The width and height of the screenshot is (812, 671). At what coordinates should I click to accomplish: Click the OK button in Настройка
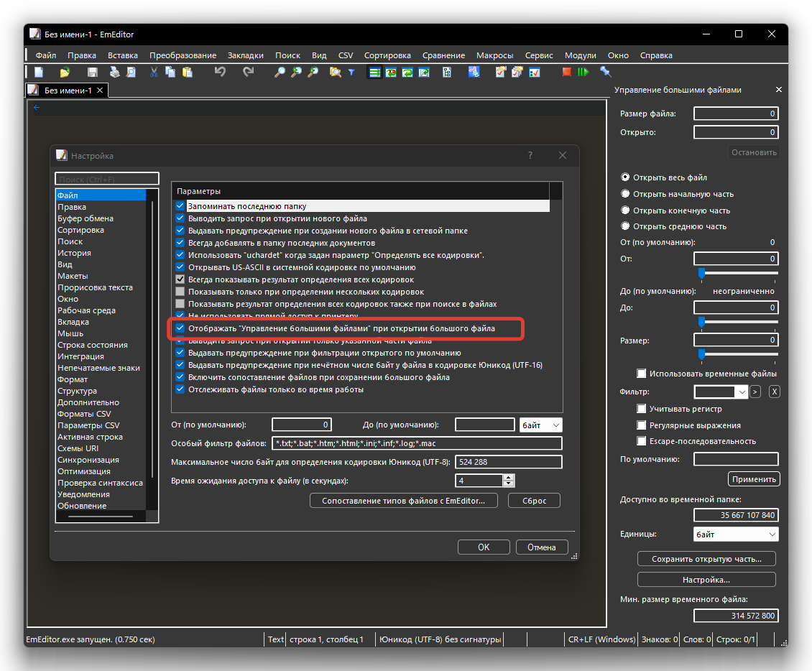coord(484,547)
